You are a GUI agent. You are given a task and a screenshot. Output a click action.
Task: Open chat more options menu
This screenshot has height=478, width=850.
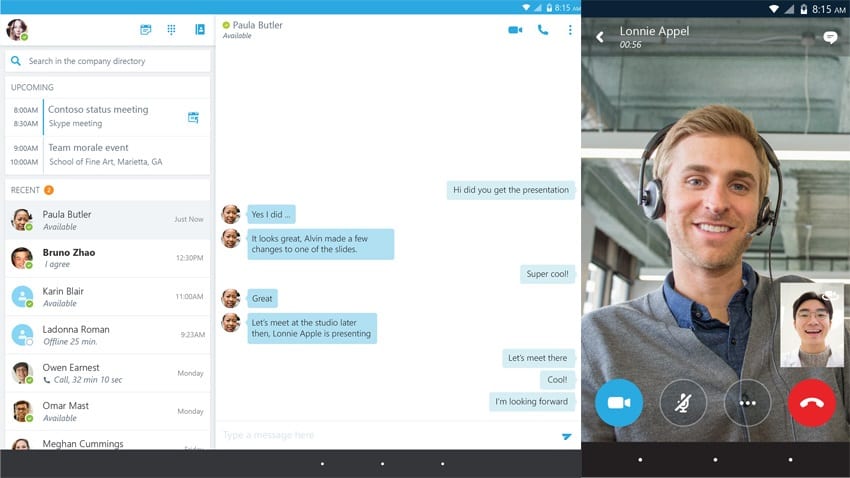(x=570, y=30)
